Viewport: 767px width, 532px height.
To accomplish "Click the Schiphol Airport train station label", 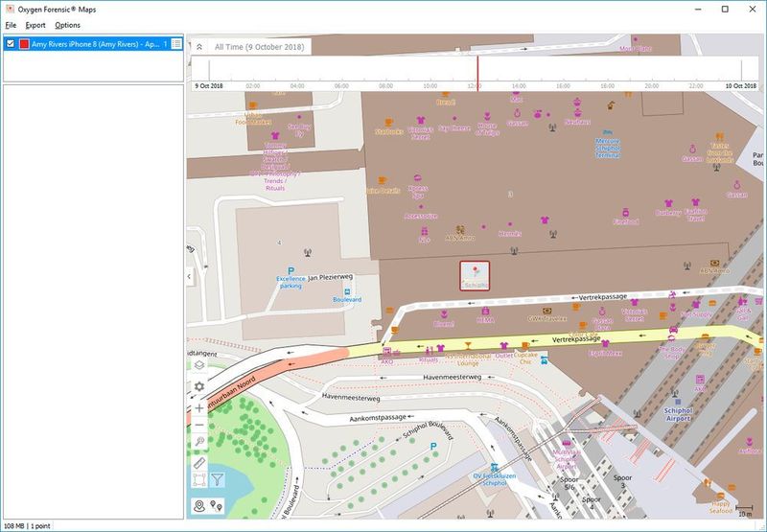I will point(679,414).
